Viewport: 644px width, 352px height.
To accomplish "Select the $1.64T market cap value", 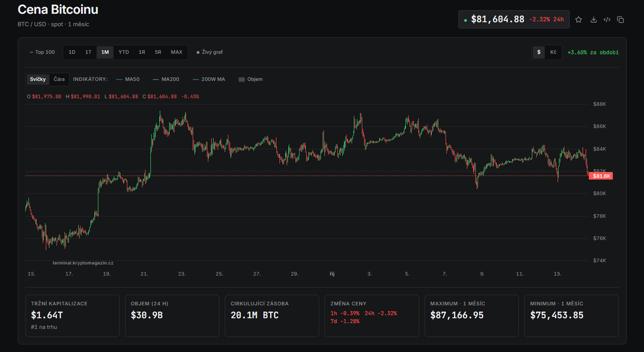I will click(47, 315).
